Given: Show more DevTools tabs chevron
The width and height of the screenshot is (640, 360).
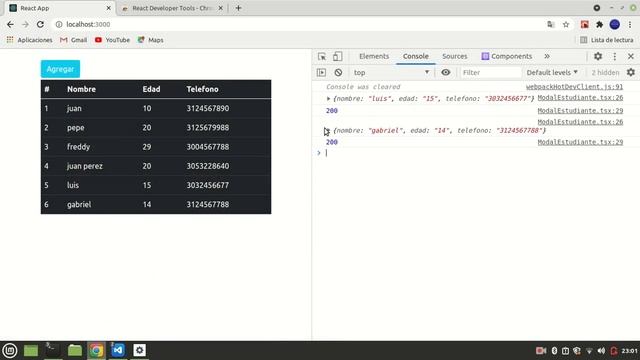Looking at the screenshot, I should [x=547, y=56].
